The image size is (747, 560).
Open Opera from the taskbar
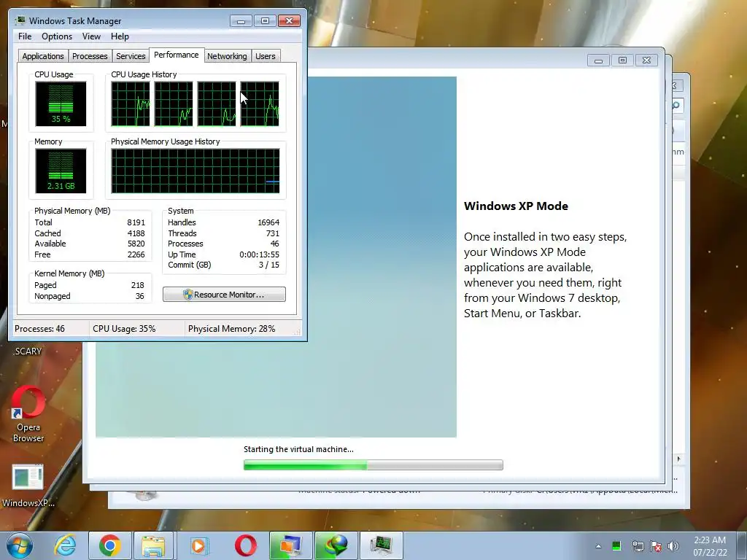pos(246,545)
